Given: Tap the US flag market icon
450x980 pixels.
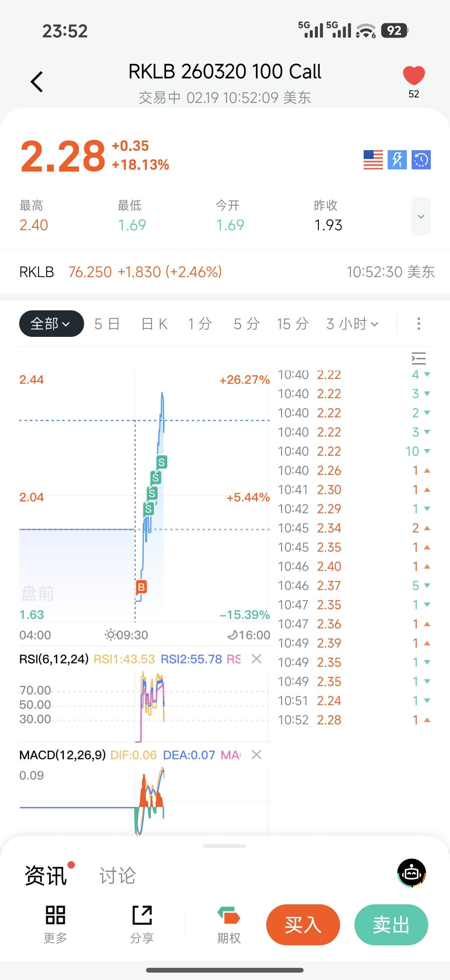Looking at the screenshot, I should (373, 160).
